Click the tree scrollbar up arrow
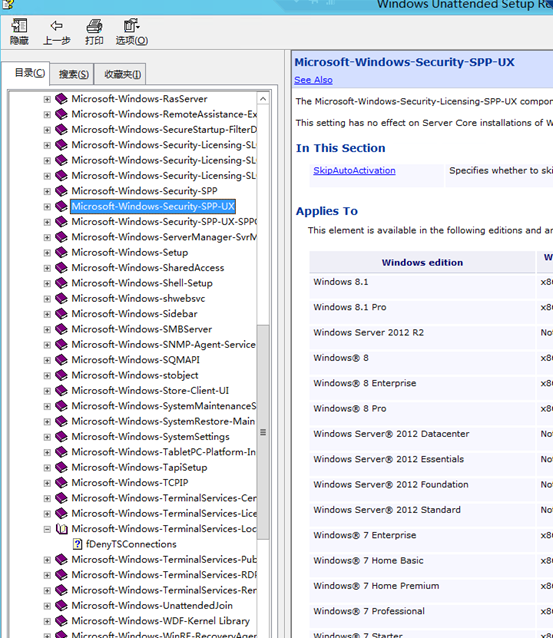The width and height of the screenshot is (553, 638). tap(263, 99)
